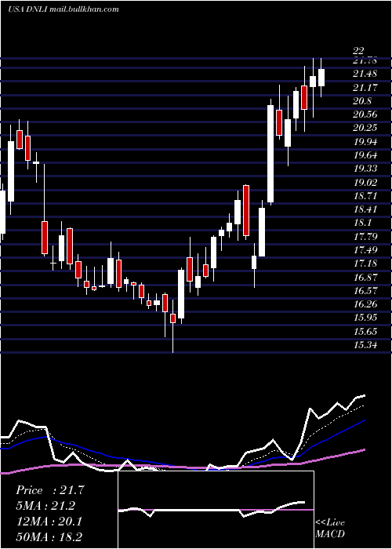Viewport: 392px width, 549px height.
Task: Click the 20.56 price axis label
Action: coord(365,115)
